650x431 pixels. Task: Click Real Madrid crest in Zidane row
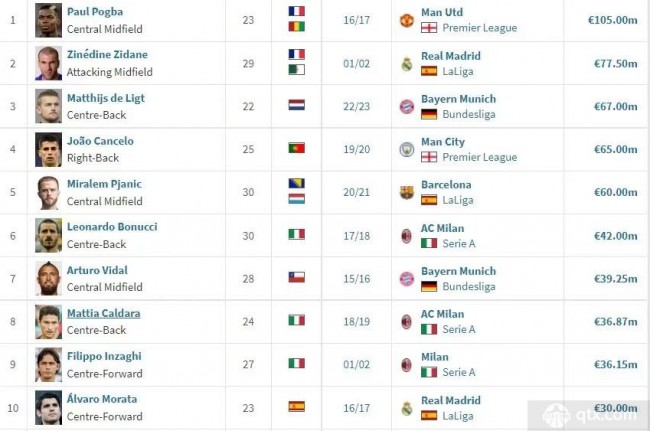[407, 64]
